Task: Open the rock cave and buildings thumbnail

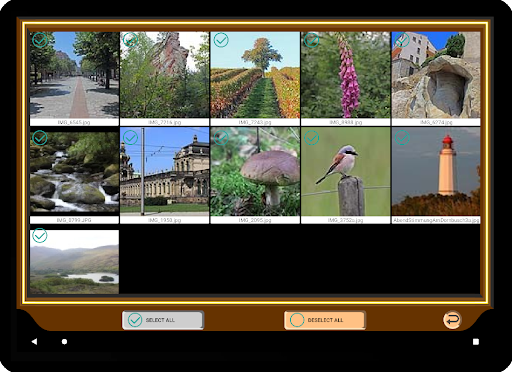Action: point(436,75)
